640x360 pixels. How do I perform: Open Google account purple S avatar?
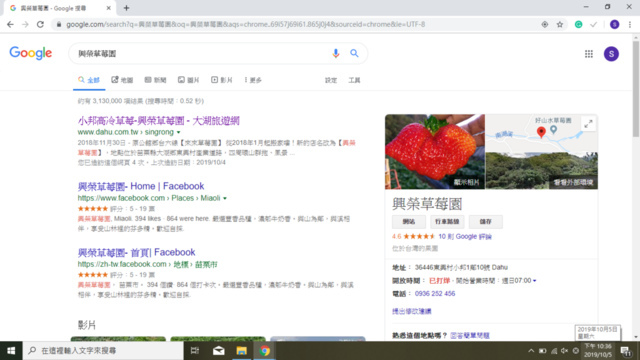point(611,54)
